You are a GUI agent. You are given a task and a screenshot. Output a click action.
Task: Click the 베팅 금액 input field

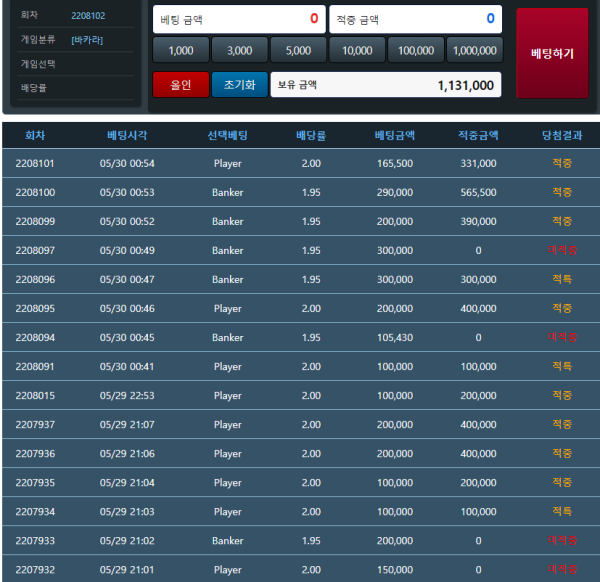[x=238, y=18]
